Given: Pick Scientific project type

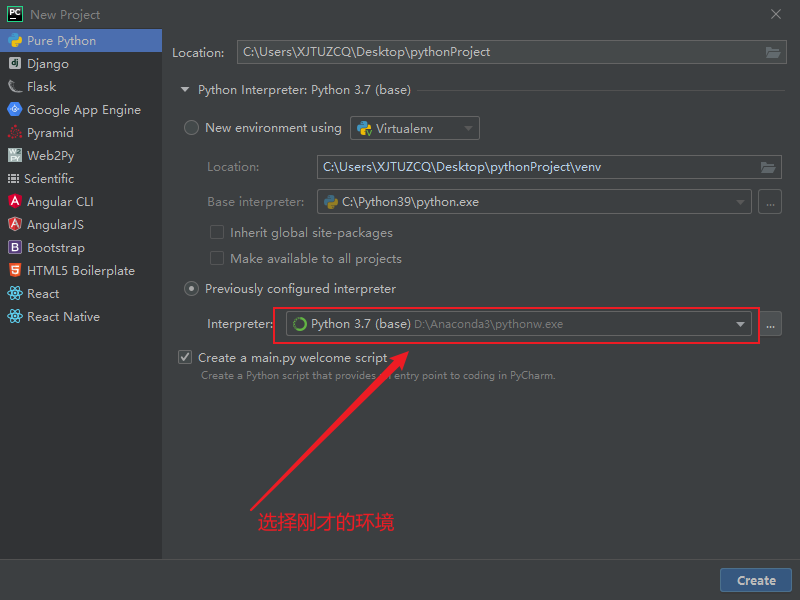Looking at the screenshot, I should pos(81,178).
